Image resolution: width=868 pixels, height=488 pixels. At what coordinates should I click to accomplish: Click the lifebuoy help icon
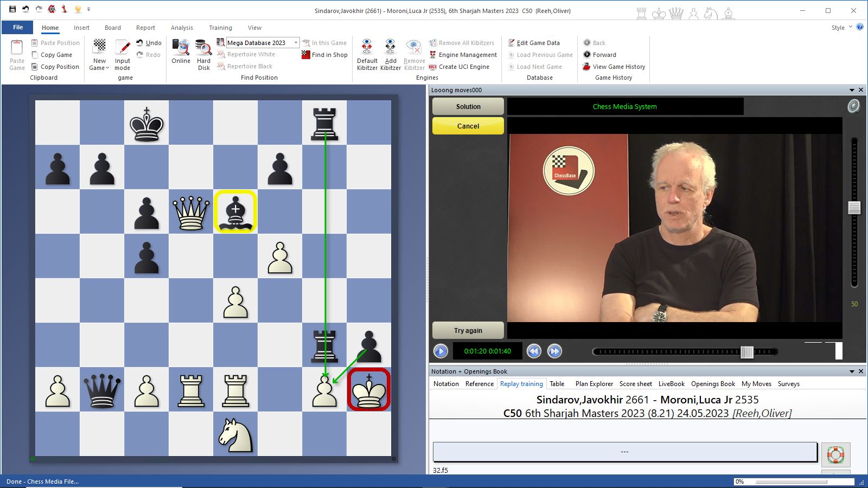pyautogui.click(x=835, y=454)
